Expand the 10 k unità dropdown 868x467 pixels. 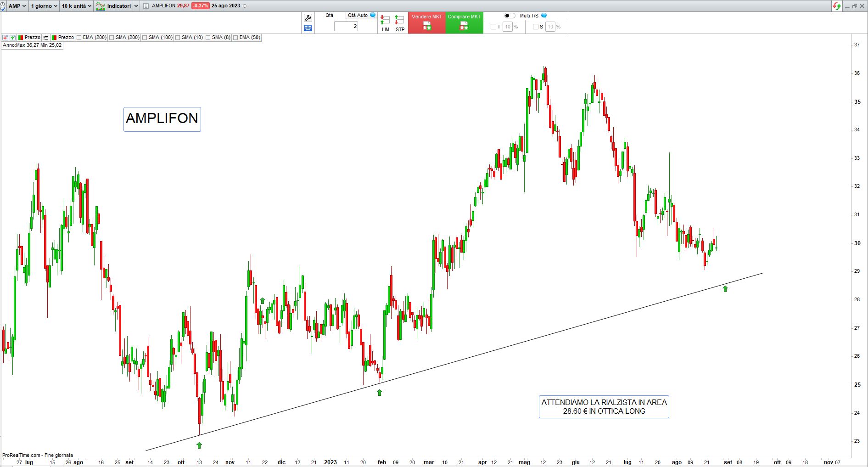click(x=76, y=6)
